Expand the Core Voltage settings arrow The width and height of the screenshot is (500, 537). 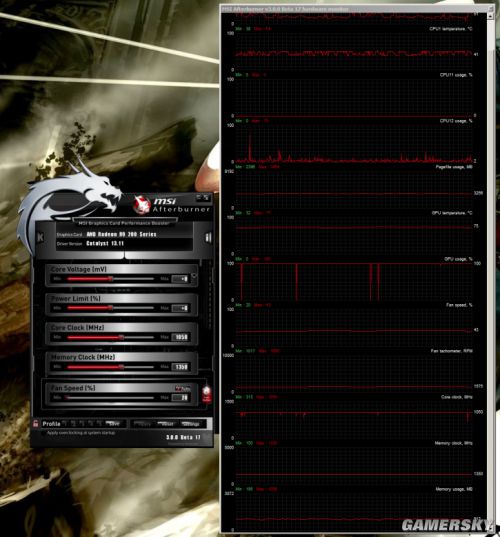(x=194, y=275)
